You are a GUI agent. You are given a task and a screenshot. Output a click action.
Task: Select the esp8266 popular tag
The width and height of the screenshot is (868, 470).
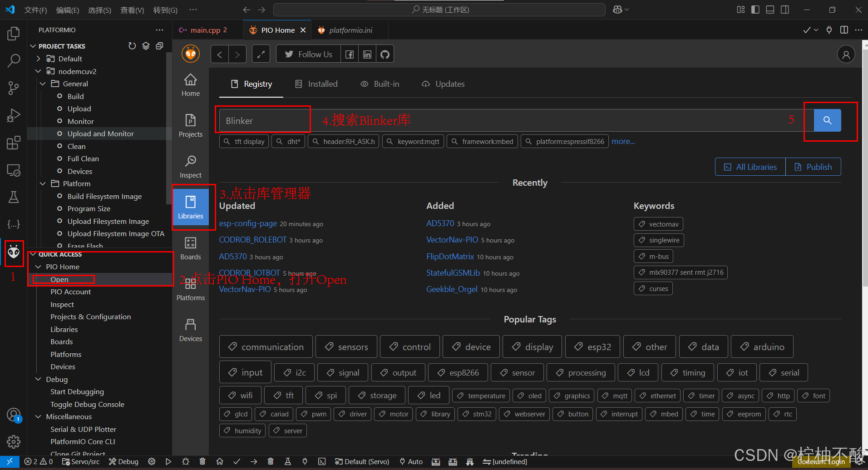(458, 373)
